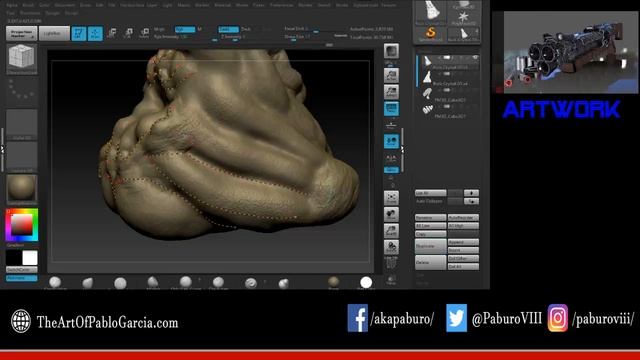Open the TheArtOfPabloGarcia.com link
This screenshot has width=640, height=360.
[107, 322]
